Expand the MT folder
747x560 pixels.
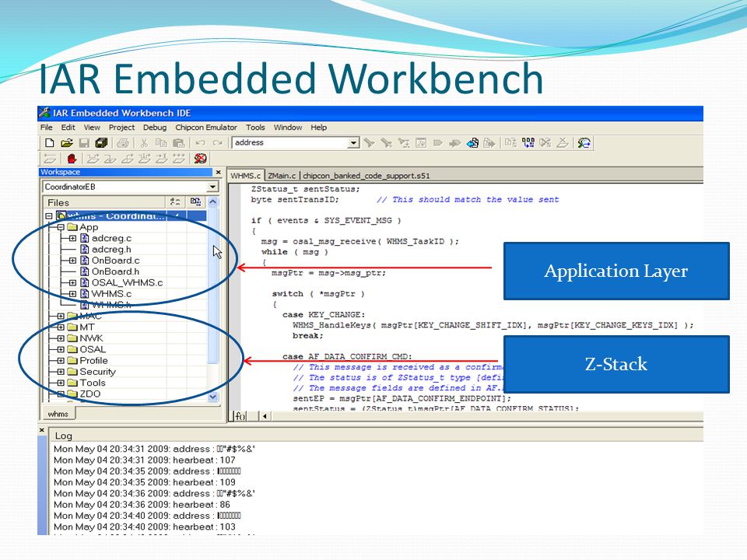(61, 327)
